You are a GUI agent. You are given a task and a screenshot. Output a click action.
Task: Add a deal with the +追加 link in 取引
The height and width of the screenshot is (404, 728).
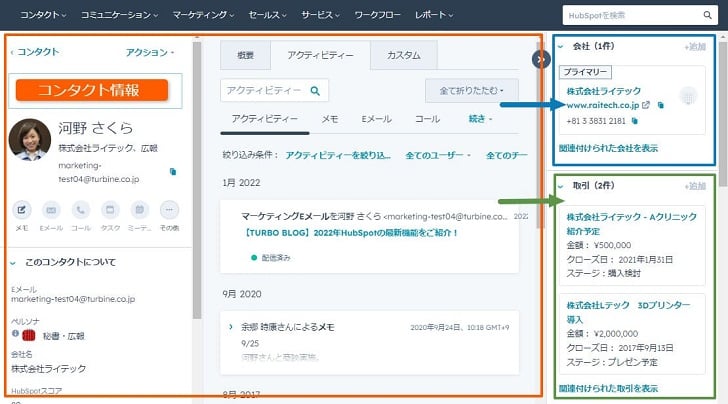pyautogui.click(x=695, y=186)
